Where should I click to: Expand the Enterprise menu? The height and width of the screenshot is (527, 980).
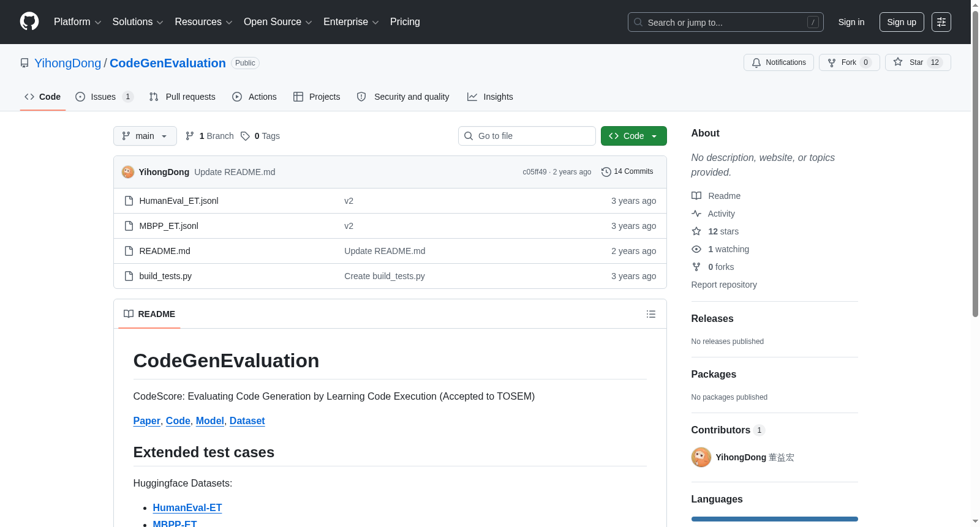351,22
